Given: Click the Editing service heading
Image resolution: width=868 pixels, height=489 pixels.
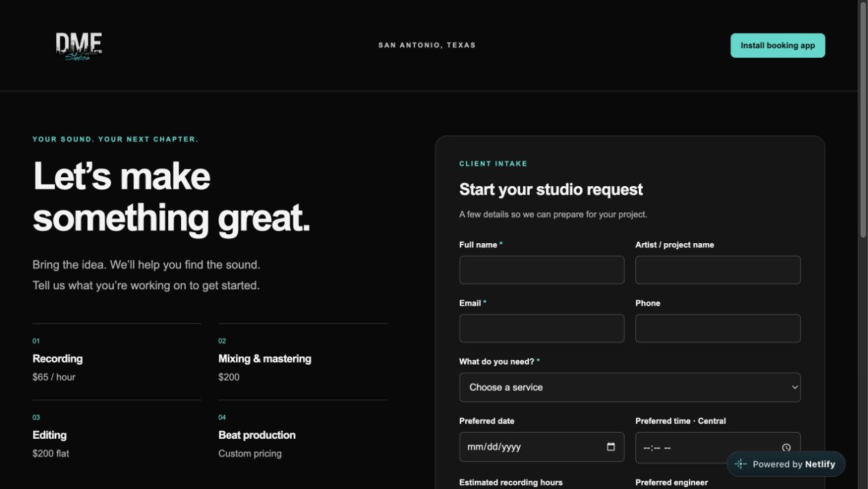Looking at the screenshot, I should click(49, 435).
